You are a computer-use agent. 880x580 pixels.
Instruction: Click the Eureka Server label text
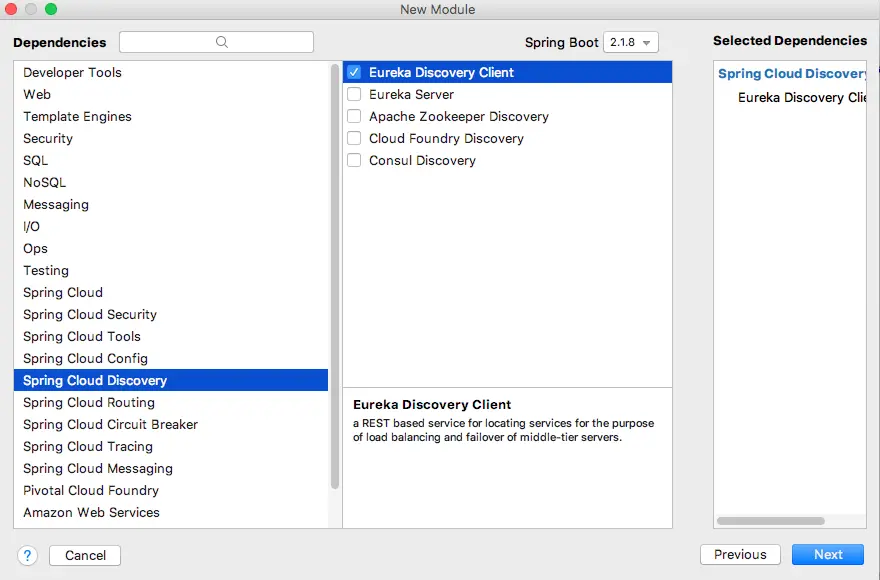pyautogui.click(x=411, y=94)
